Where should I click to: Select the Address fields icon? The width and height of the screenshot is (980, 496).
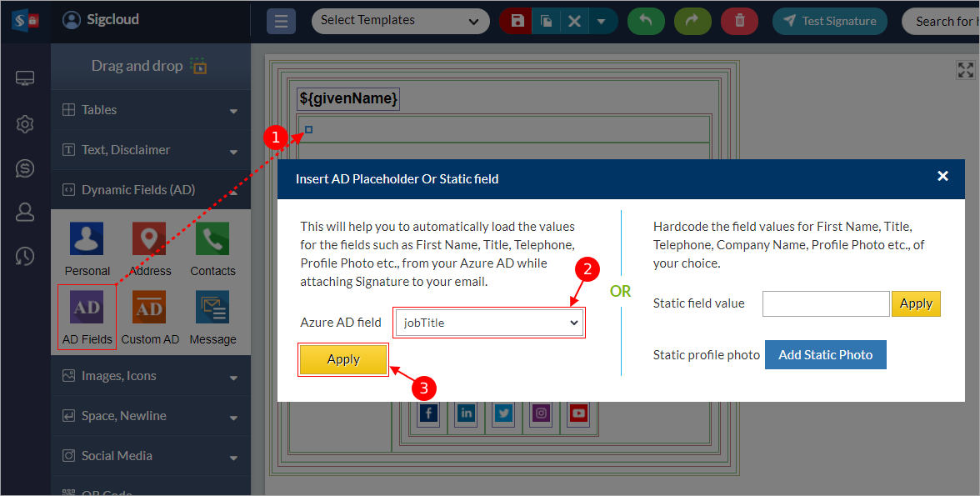pos(149,239)
